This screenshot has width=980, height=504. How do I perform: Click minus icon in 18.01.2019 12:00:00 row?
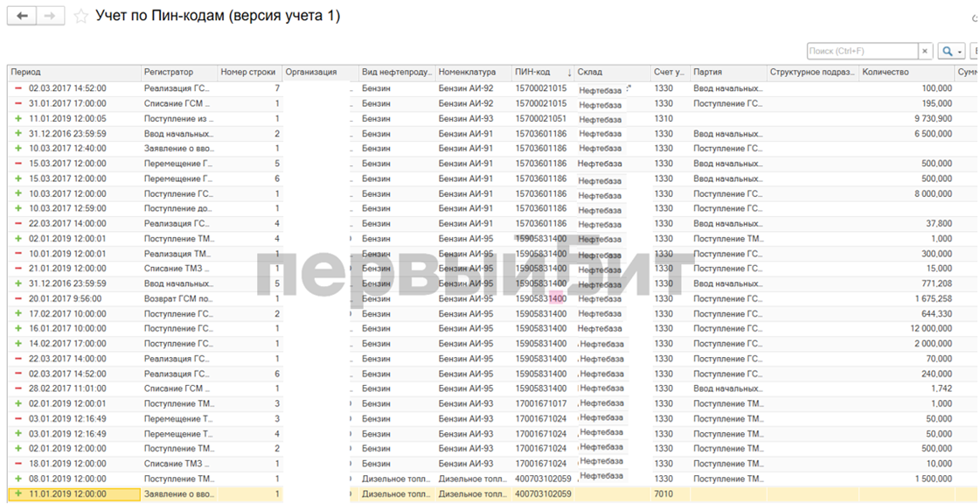coord(18,464)
